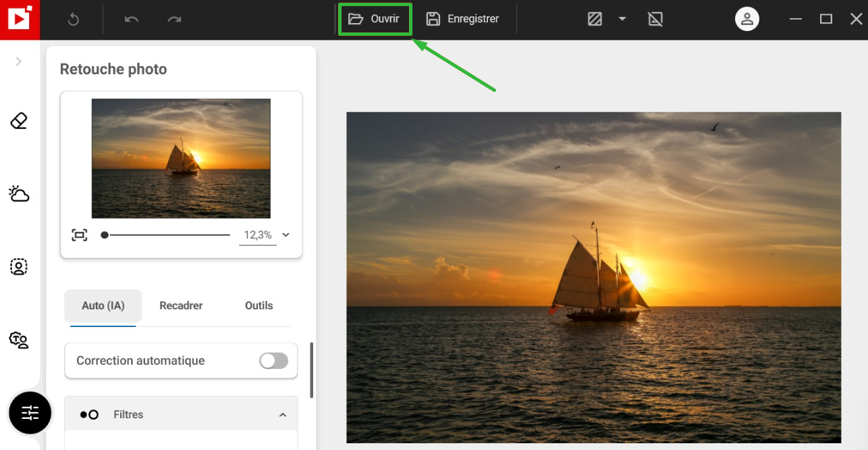Open the zoom presets dropdown chevron
The image size is (868, 450).
pos(286,235)
